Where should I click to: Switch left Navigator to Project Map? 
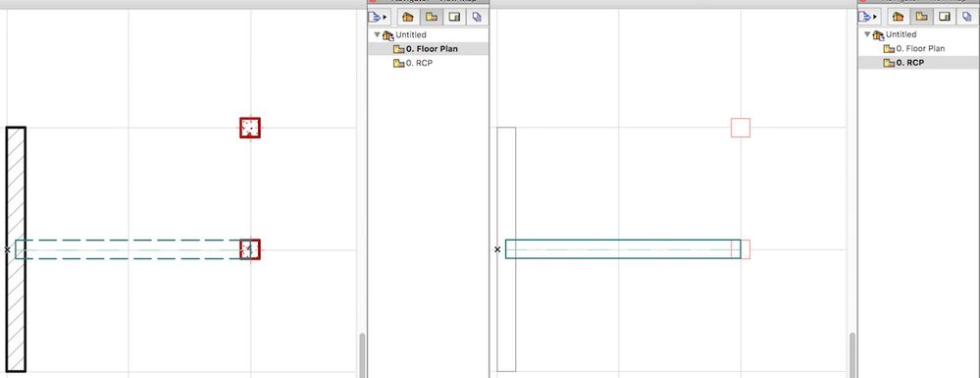(x=407, y=17)
